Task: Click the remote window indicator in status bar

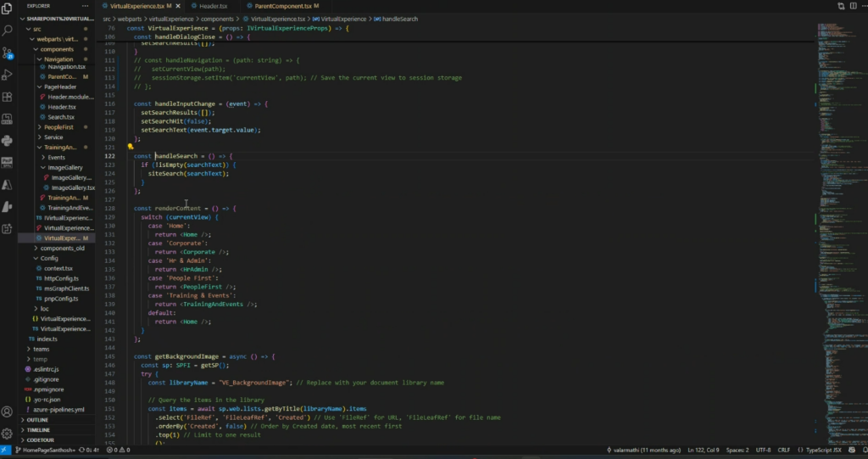Action: pos(5,451)
